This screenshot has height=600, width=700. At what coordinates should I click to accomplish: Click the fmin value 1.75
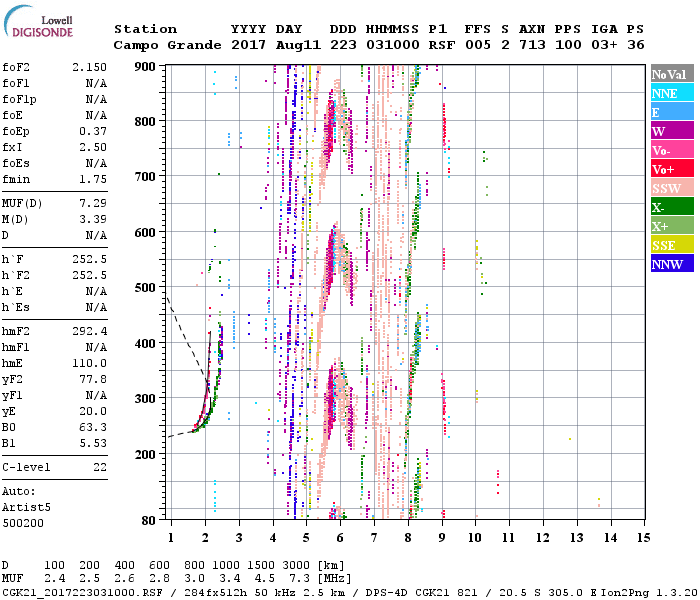click(x=93, y=179)
